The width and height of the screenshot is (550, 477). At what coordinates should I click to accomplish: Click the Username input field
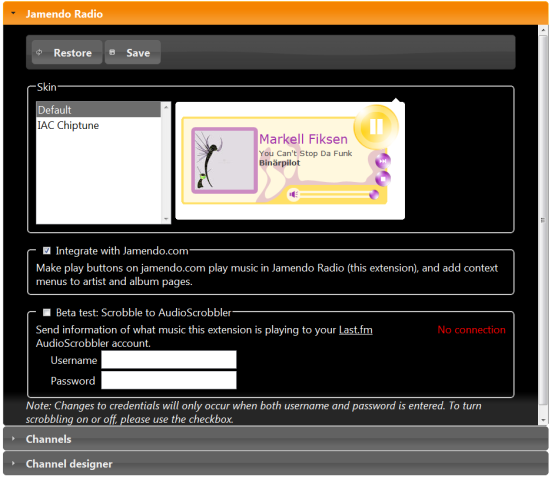click(x=169, y=360)
